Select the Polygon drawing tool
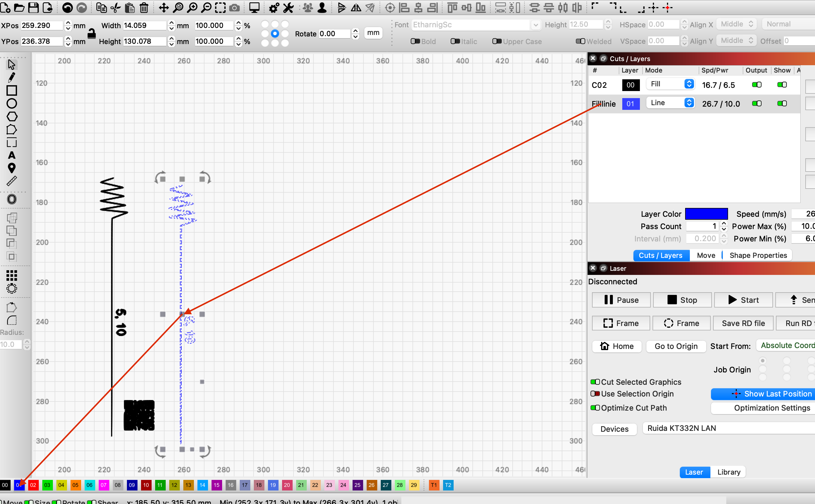 [12, 117]
